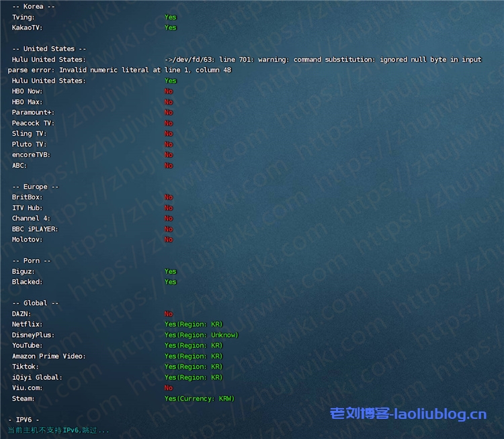Click the United States section header
The image size is (504, 439).
pyautogui.click(x=49, y=49)
